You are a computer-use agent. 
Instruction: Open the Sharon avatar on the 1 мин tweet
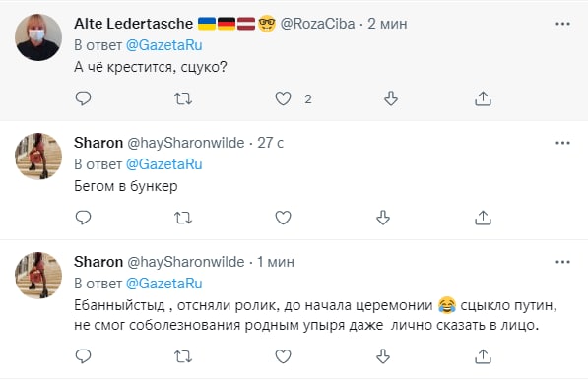point(38,275)
